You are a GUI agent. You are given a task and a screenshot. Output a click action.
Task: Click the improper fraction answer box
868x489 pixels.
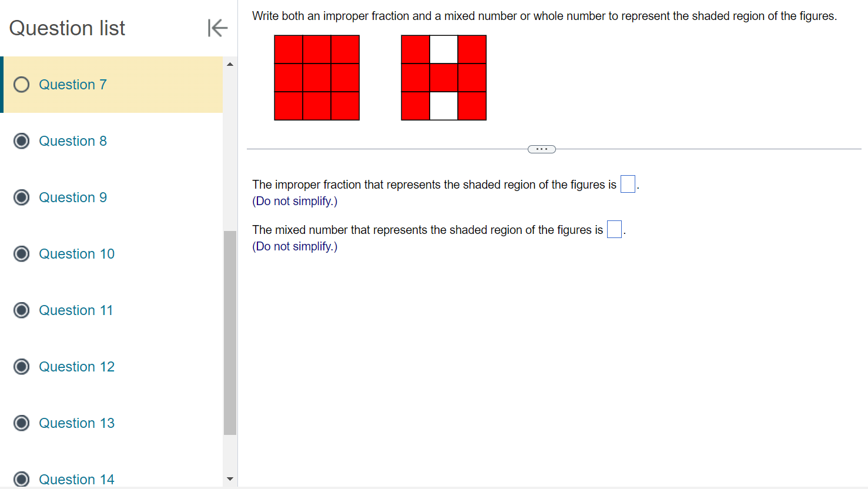pos(627,184)
